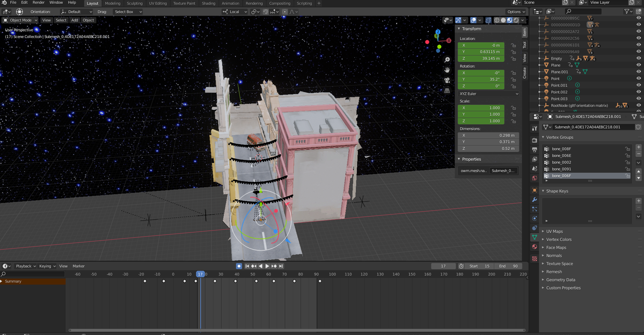Screen dimensions: 644x335
Task: Open the View Layer properties tab icon
Action: [x=535, y=159]
